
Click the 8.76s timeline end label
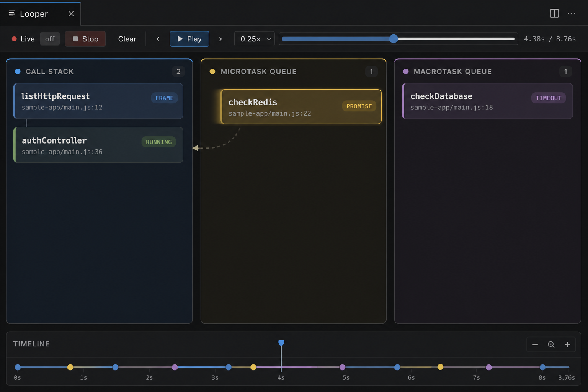tap(567, 377)
